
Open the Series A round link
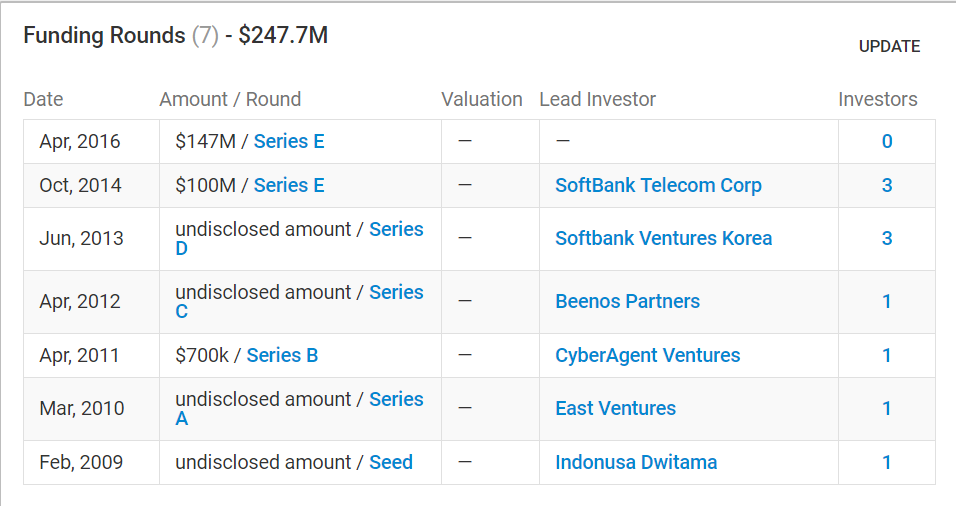point(396,400)
